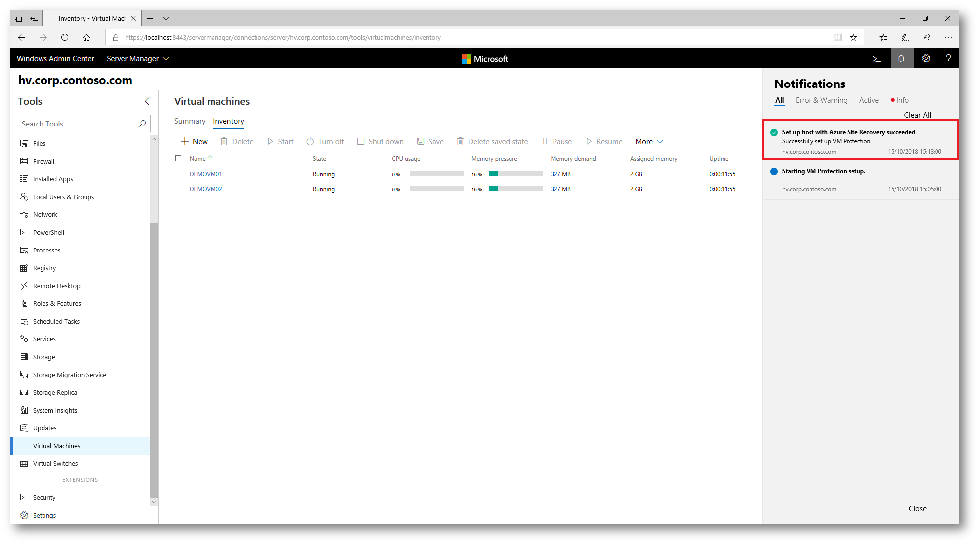Viewport: 980px width, 545px height.
Task: Click the Turn off button
Action: pos(325,142)
